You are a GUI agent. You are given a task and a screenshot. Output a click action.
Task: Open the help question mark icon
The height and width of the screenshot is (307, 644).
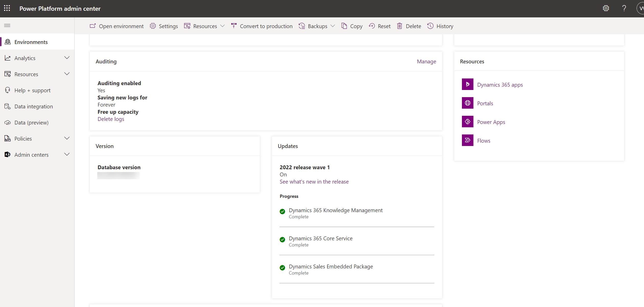(x=624, y=8)
